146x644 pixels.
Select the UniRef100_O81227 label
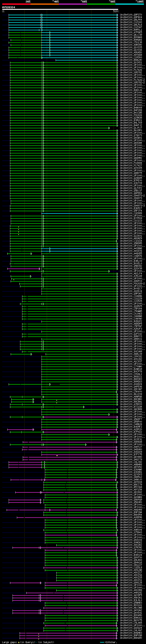[x=131, y=565]
